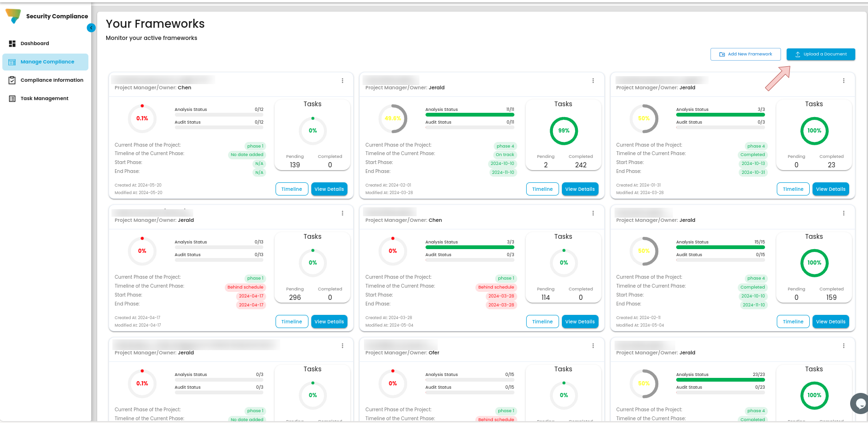Open kebab menu on card with 139 pending tasks
This screenshot has width=868, height=423.
click(x=342, y=81)
